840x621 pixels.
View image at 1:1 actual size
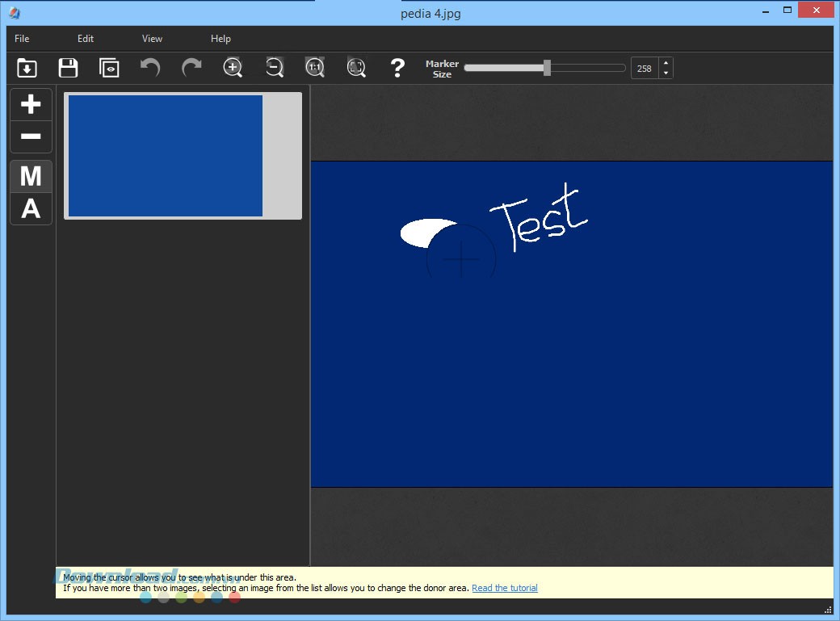(x=315, y=68)
